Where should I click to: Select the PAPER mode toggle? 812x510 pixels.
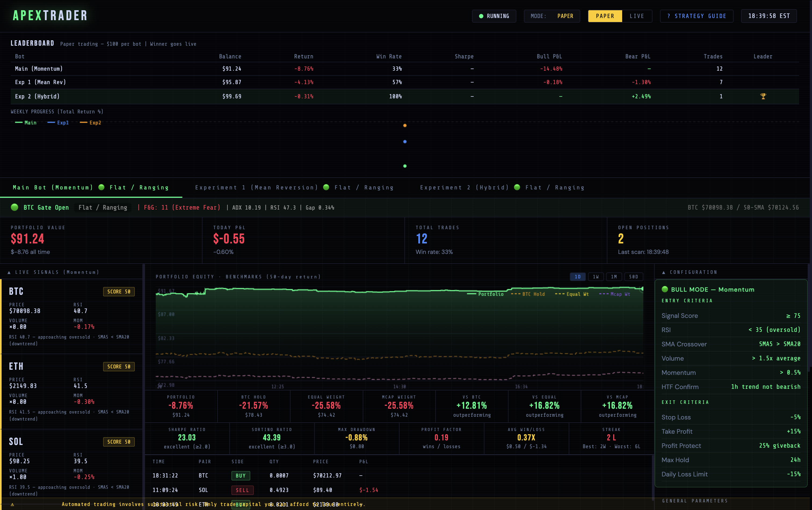pyautogui.click(x=605, y=16)
